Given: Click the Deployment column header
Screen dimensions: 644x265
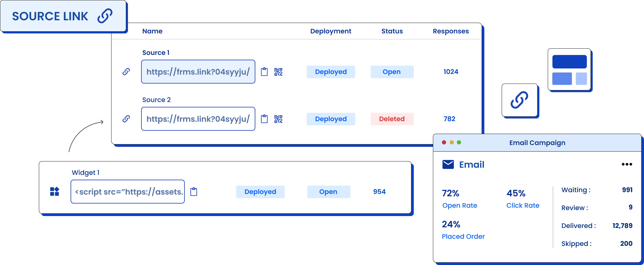Looking at the screenshot, I should (331, 31).
